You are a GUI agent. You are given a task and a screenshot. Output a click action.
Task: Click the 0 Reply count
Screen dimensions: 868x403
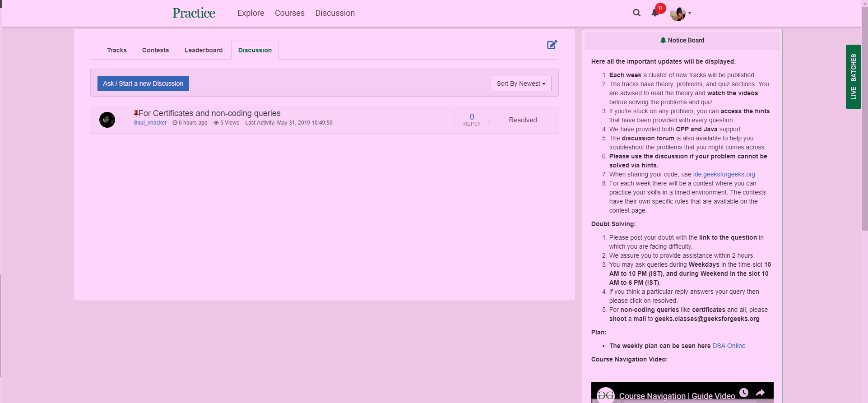click(x=472, y=120)
